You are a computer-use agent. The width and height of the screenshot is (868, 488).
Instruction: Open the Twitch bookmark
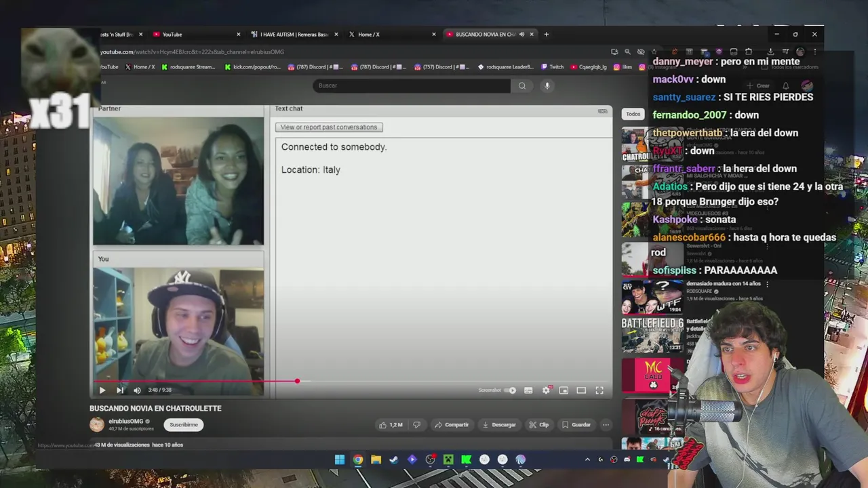[x=552, y=67]
